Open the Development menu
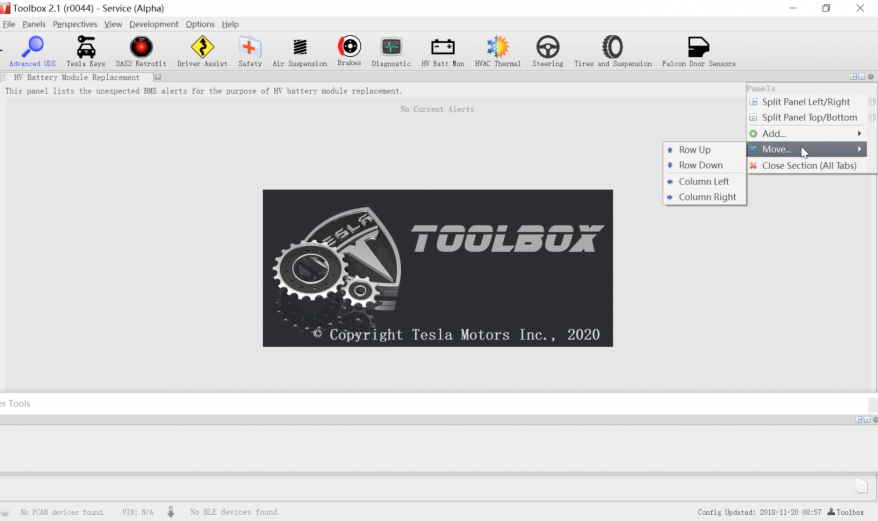 click(x=153, y=24)
